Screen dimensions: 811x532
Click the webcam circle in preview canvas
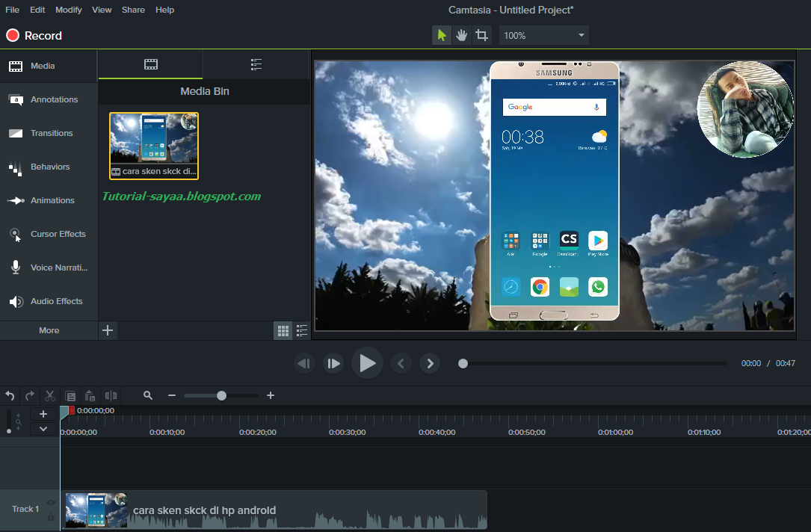[x=745, y=109]
